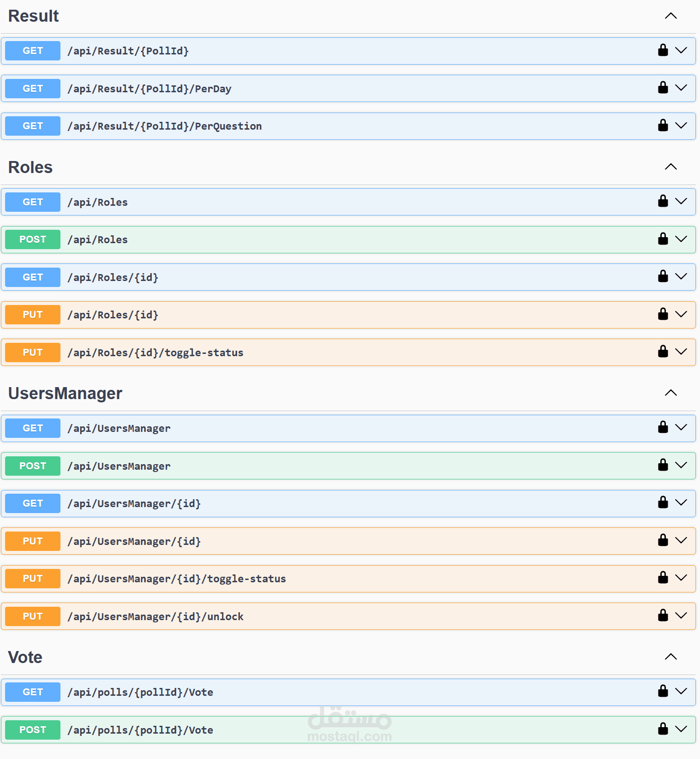700x759 pixels.
Task: Expand GET /api/Roles/{id} with its down arrow
Action: [x=681, y=276]
